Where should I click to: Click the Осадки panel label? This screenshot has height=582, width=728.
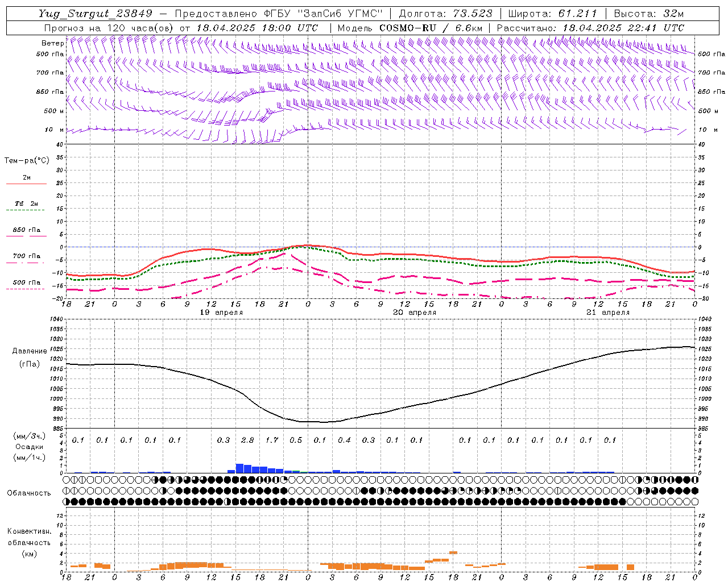tap(30, 447)
